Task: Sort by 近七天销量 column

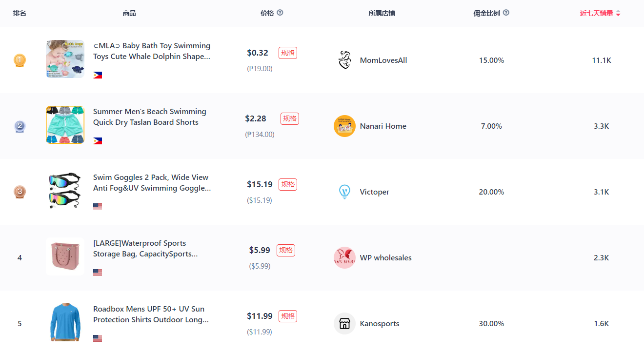Action: coord(600,13)
